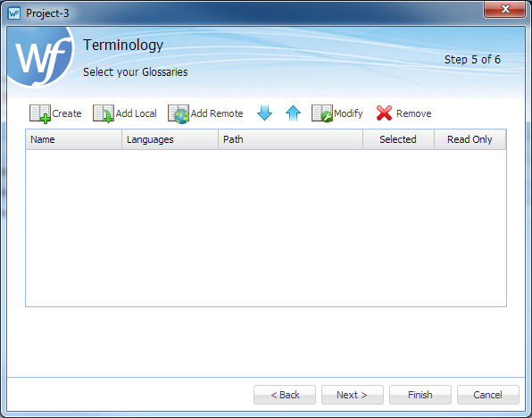Go to previous step with Back button
Viewport: 532px width, 418px height.
(x=285, y=395)
